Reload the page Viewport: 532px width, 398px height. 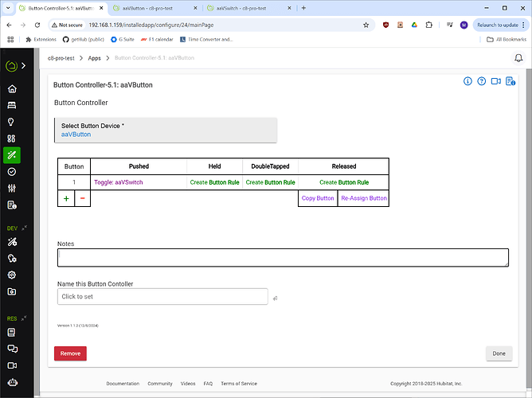click(37, 25)
